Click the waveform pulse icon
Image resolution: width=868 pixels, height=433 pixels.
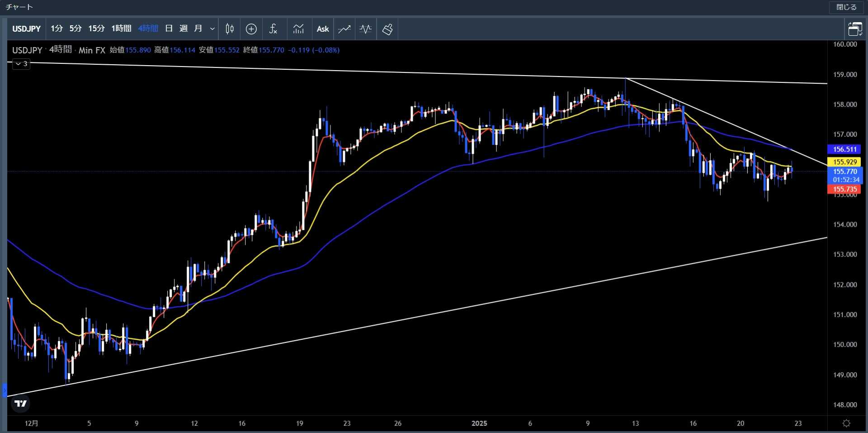(366, 29)
